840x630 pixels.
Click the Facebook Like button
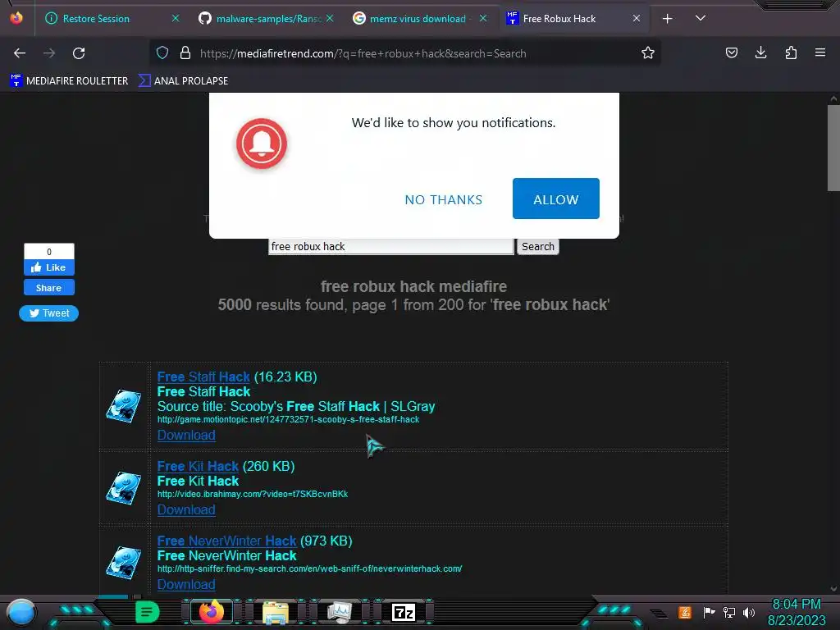(x=48, y=267)
